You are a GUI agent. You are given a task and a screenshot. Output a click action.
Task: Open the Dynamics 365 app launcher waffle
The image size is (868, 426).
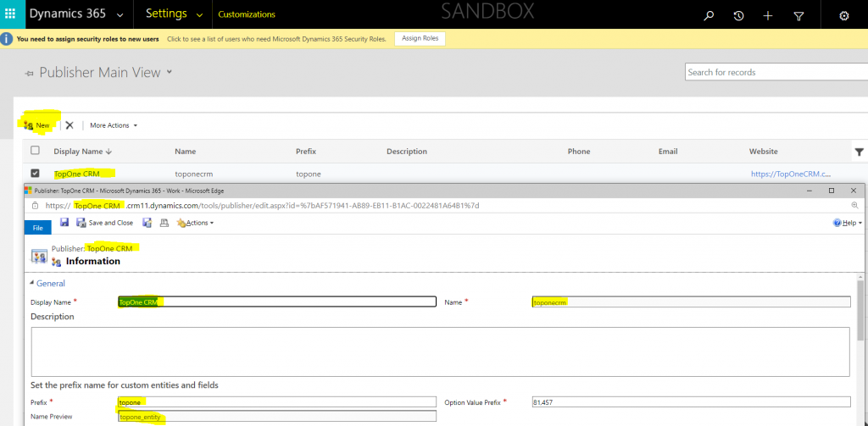click(11, 14)
